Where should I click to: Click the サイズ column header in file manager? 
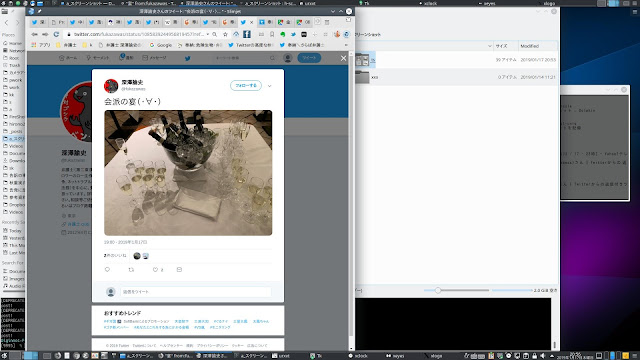(506, 46)
